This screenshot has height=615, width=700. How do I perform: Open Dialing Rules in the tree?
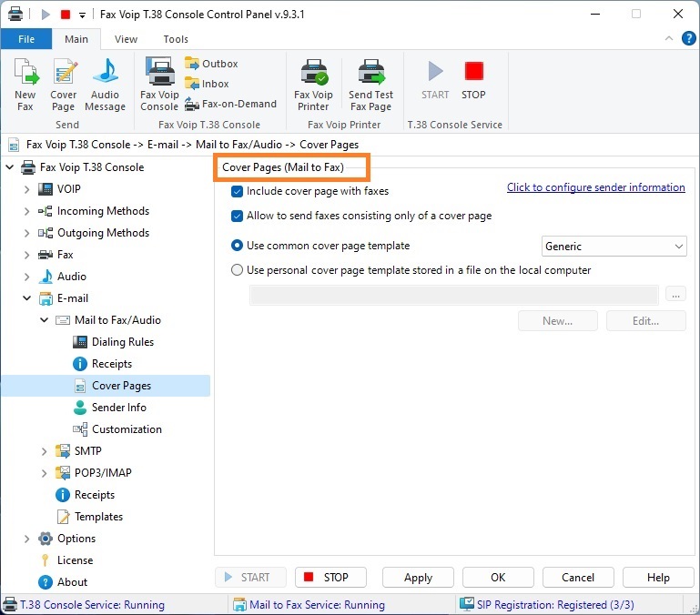pyautogui.click(x=123, y=342)
